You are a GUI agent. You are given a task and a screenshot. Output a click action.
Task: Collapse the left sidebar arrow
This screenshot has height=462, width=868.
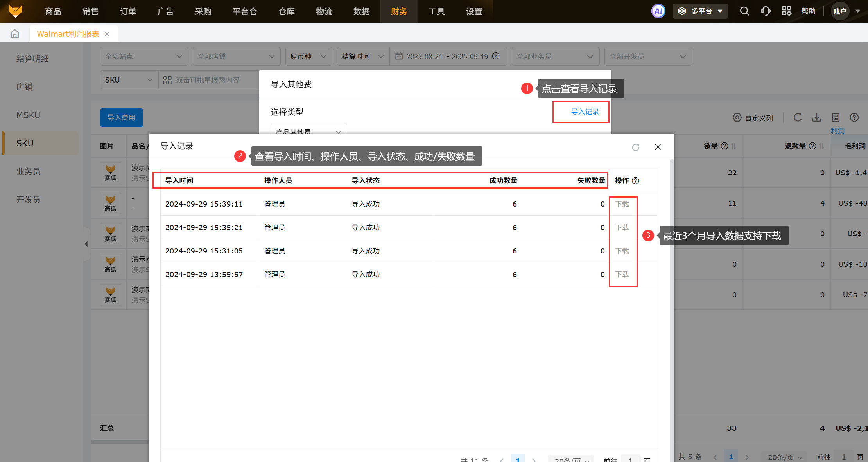(x=86, y=244)
